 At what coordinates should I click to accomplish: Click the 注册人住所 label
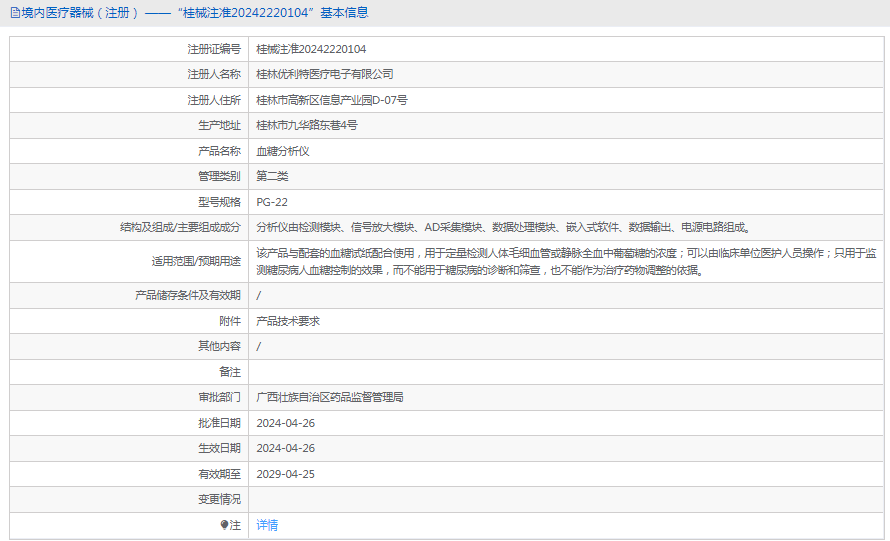[x=214, y=100]
